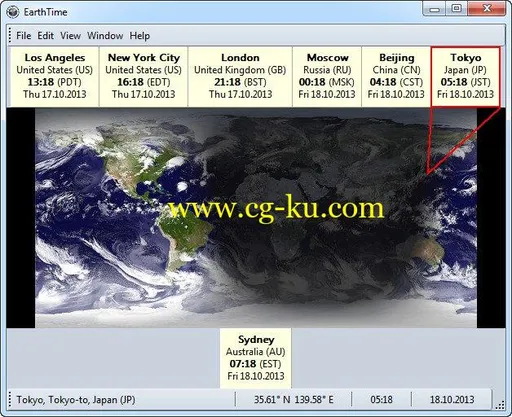The width and height of the screenshot is (512, 417).
Task: Click 'Australia (AU)' country label
Action: pos(256,352)
